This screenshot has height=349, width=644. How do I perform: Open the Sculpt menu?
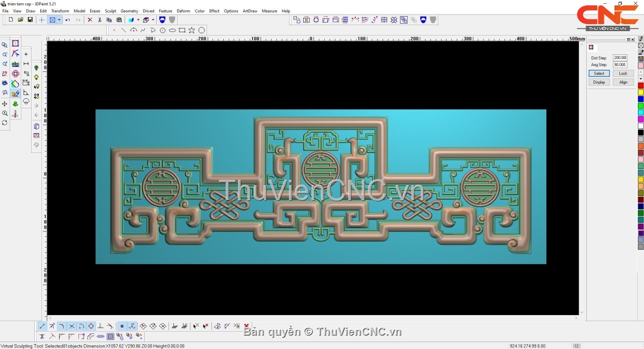click(x=111, y=11)
